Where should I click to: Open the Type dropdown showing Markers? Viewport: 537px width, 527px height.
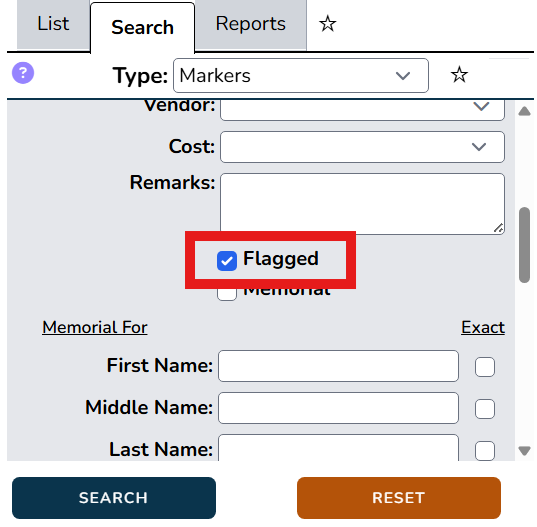click(301, 75)
